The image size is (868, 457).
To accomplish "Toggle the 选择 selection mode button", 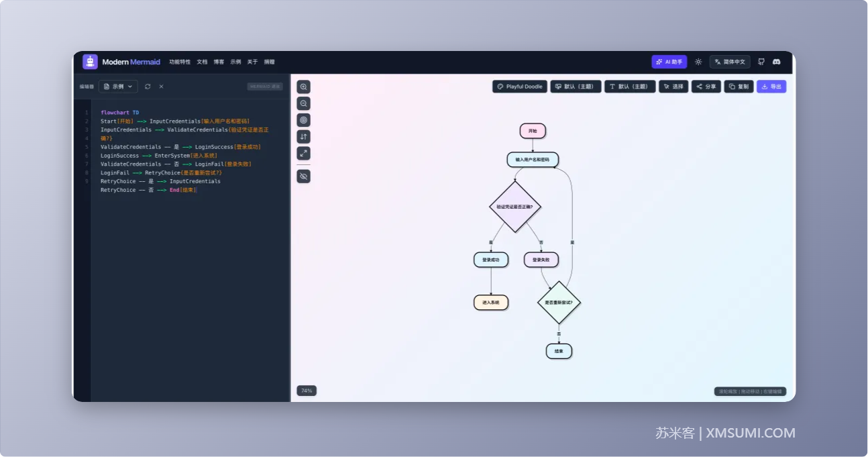I will click(x=673, y=87).
